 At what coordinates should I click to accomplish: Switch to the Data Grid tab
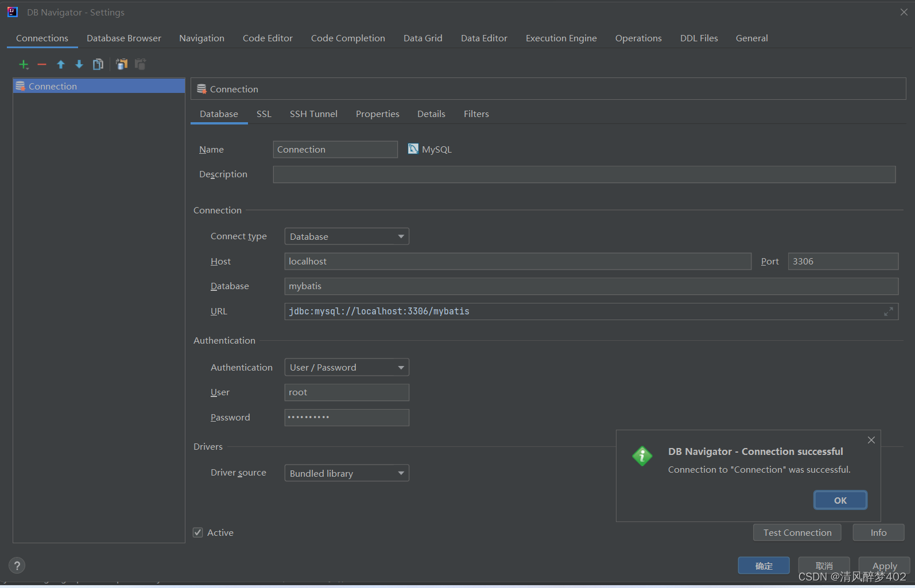coord(423,38)
